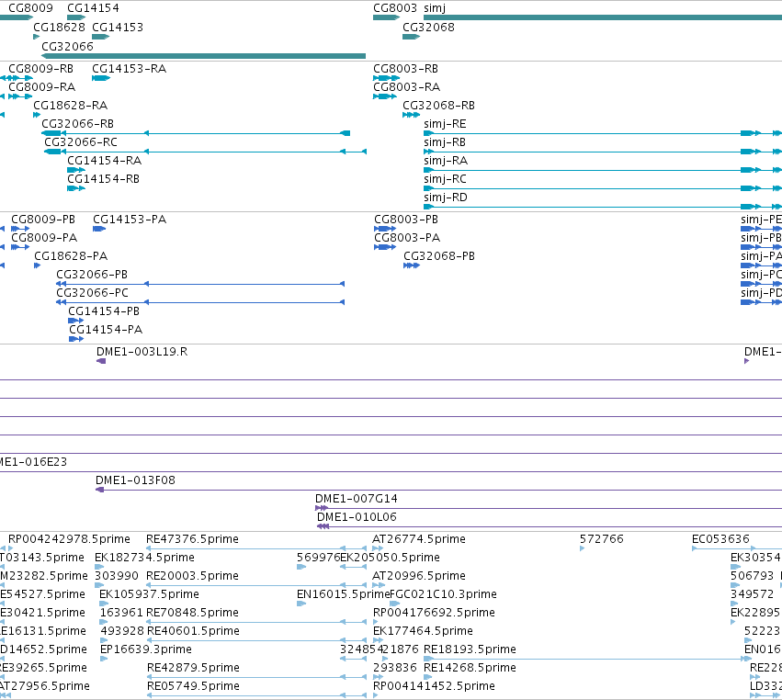Click the simj gene bar
782x700 pixels.
click(603, 17)
